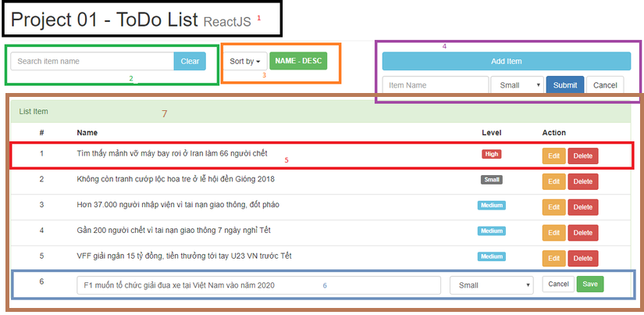This screenshot has height=315, width=644.
Task: Cancel the add item form
Action: pyautogui.click(x=605, y=85)
